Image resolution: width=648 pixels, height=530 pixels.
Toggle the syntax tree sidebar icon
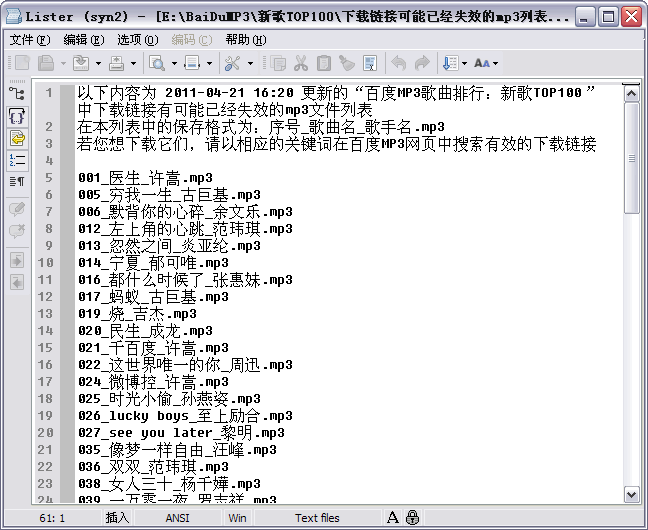pyautogui.click(x=17, y=94)
